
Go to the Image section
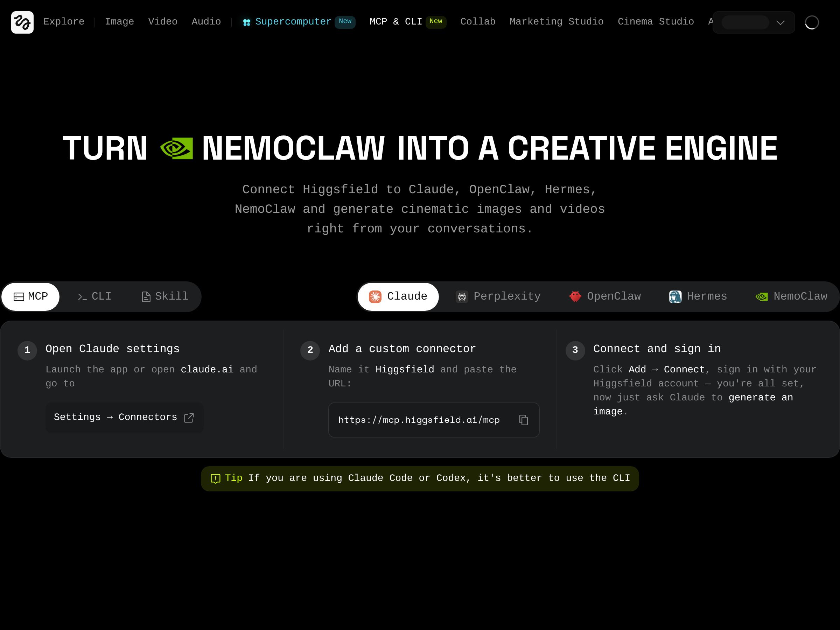point(120,22)
